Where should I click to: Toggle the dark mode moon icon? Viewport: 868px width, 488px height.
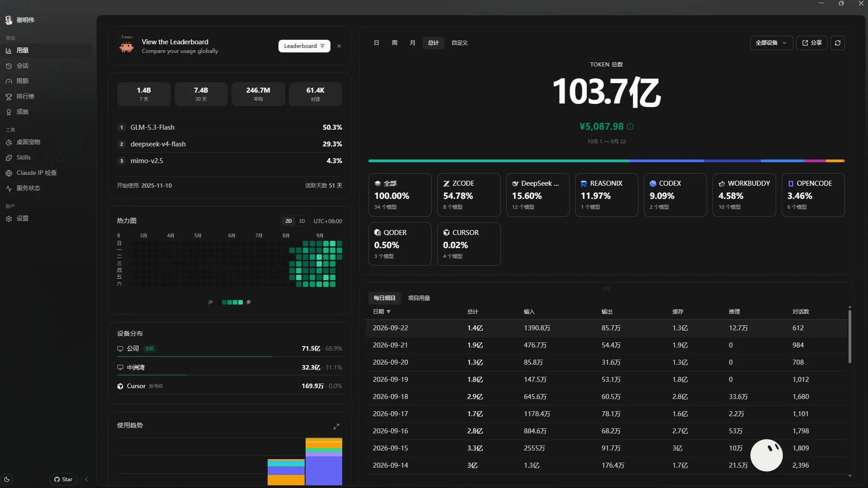click(7, 479)
